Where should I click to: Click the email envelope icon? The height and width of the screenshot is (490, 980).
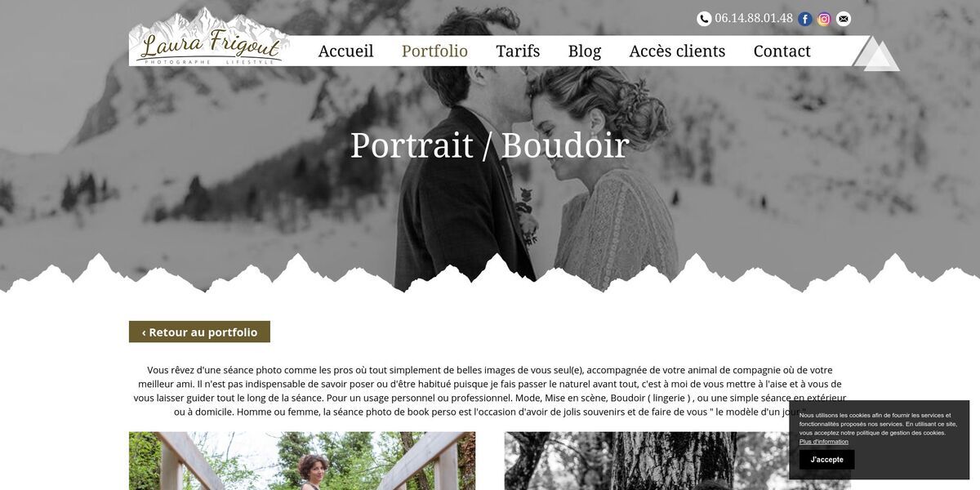844,19
